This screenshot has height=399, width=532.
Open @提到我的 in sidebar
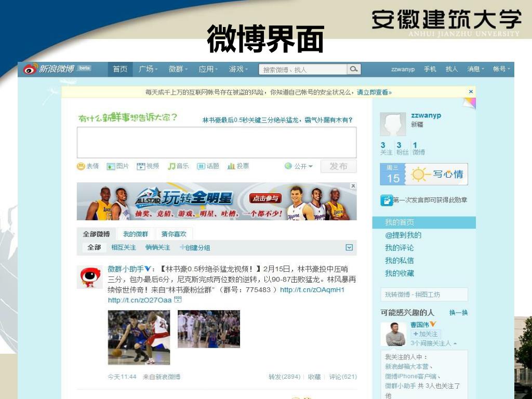(x=403, y=235)
